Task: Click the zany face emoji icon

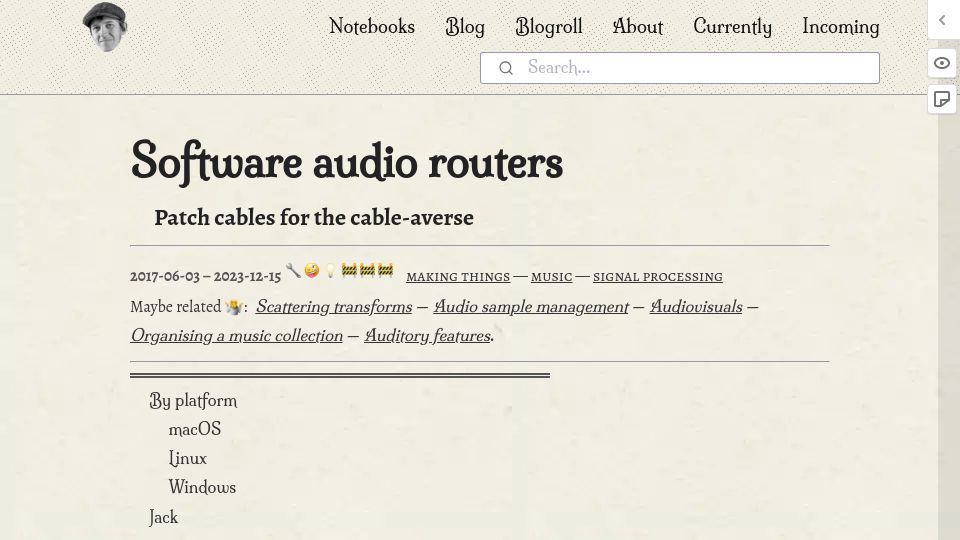Action: pyautogui.click(x=312, y=270)
